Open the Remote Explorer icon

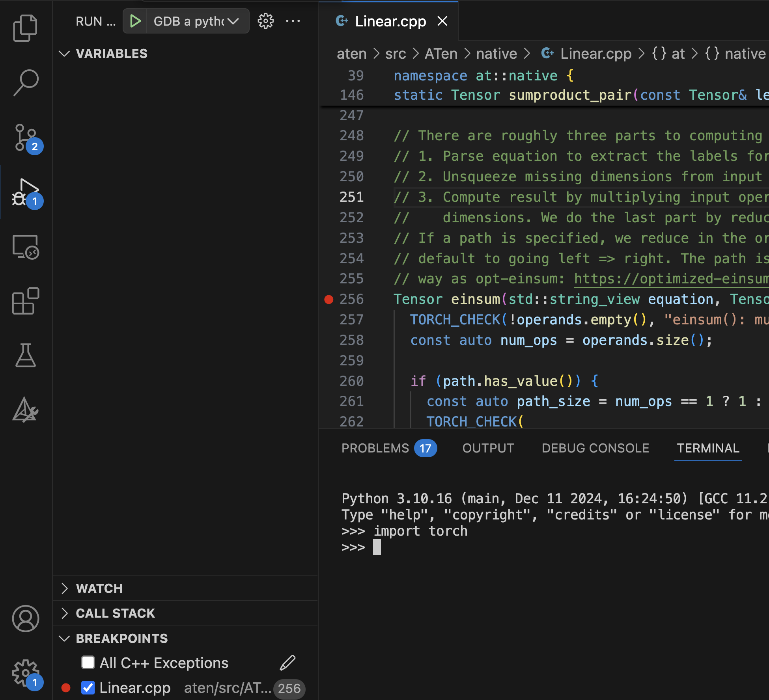25,247
